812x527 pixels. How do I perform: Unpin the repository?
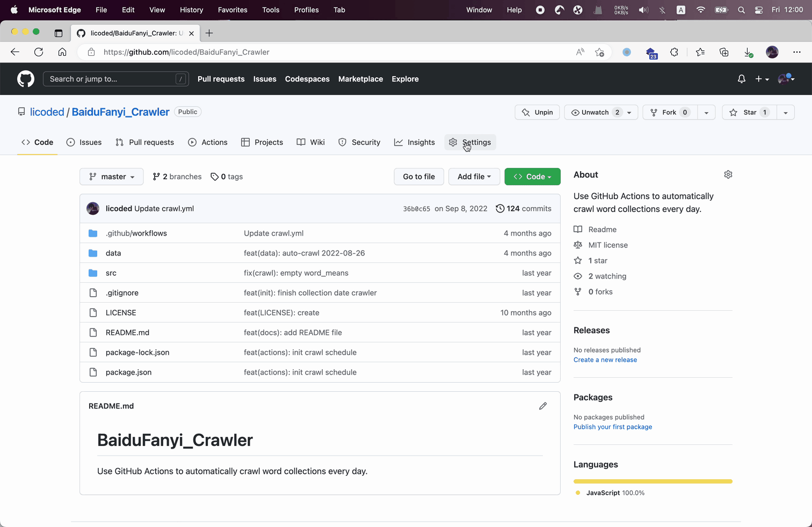click(537, 112)
